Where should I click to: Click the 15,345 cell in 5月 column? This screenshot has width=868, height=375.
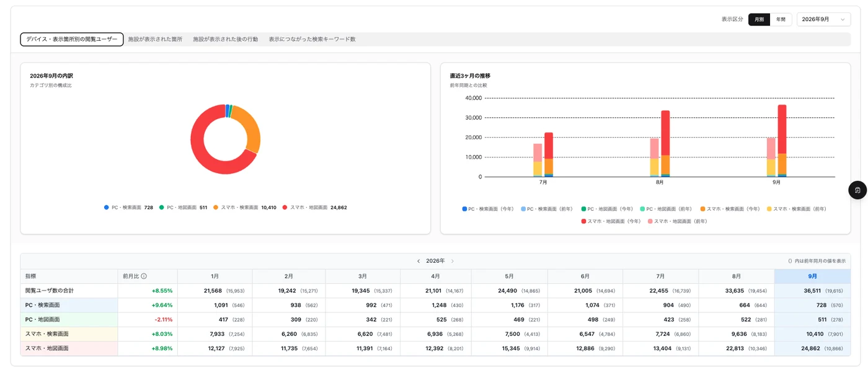click(x=510, y=348)
